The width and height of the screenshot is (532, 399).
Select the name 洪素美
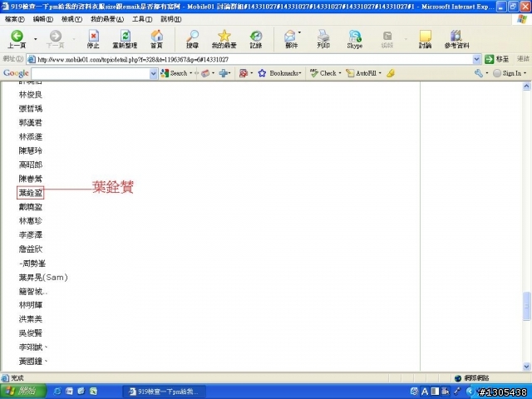[x=31, y=319]
